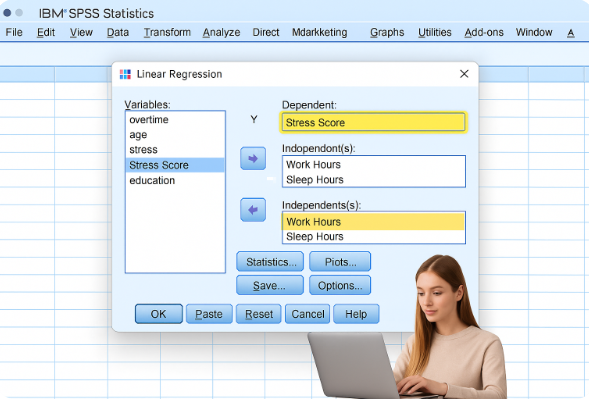Screen dimensions: 589x404
Task: Click the Help button
Action: [356, 314]
